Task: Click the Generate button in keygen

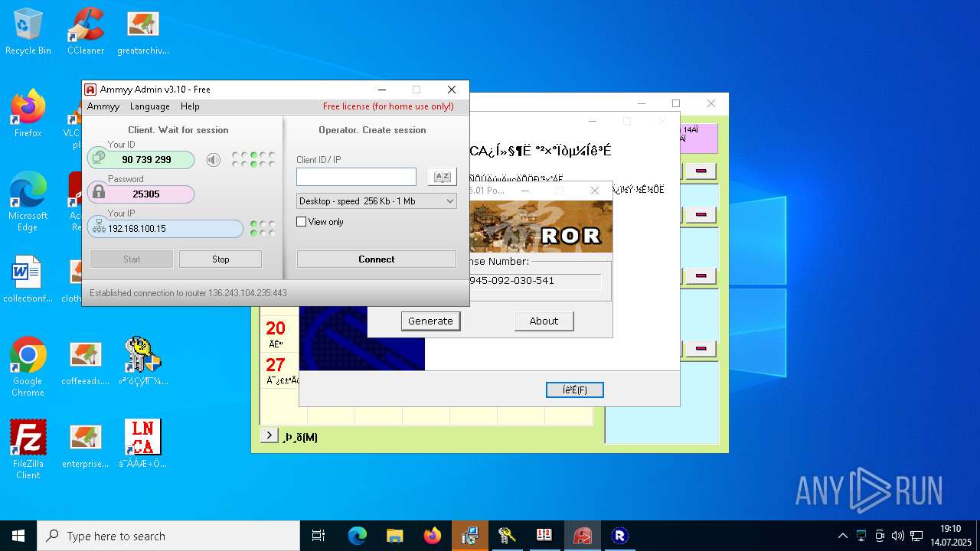Action: click(430, 321)
